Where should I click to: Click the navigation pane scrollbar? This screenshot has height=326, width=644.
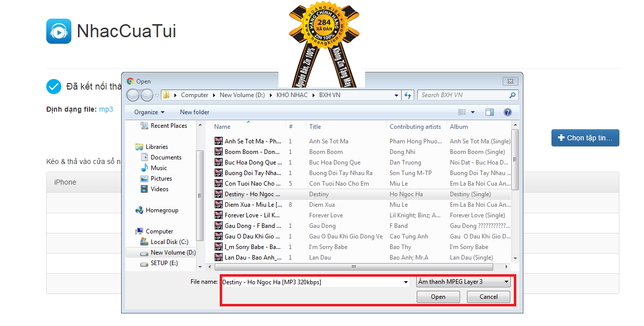pyautogui.click(x=200, y=196)
